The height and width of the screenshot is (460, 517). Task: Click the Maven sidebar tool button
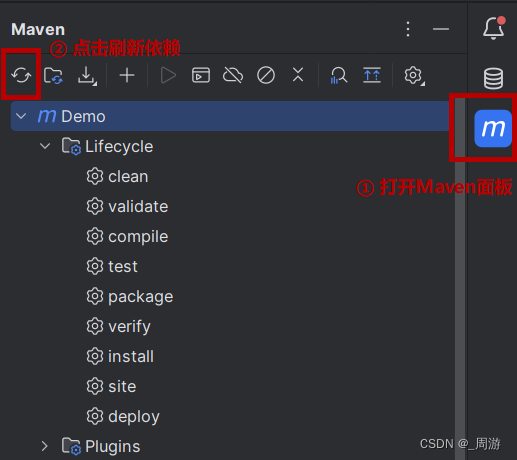[x=493, y=128]
